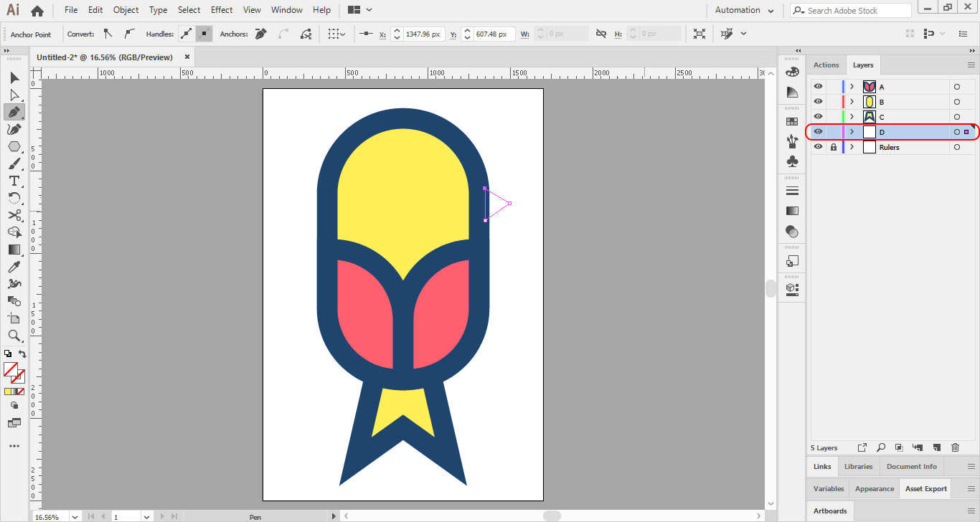Open Transparency panel overlapping circles icon
Screen dimensions: 980x522
coord(792,231)
